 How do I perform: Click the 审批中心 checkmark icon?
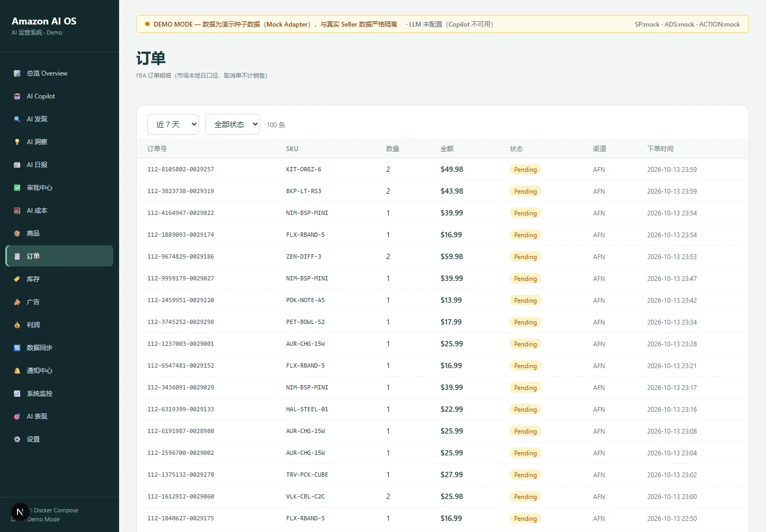click(x=17, y=188)
